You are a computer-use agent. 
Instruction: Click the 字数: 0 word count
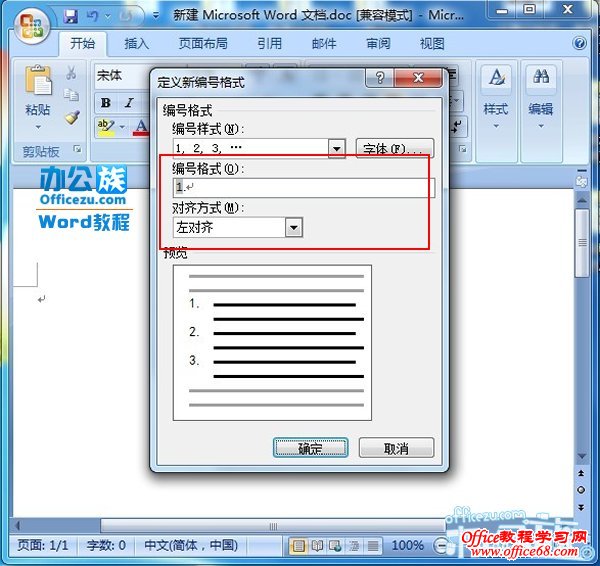(106, 545)
